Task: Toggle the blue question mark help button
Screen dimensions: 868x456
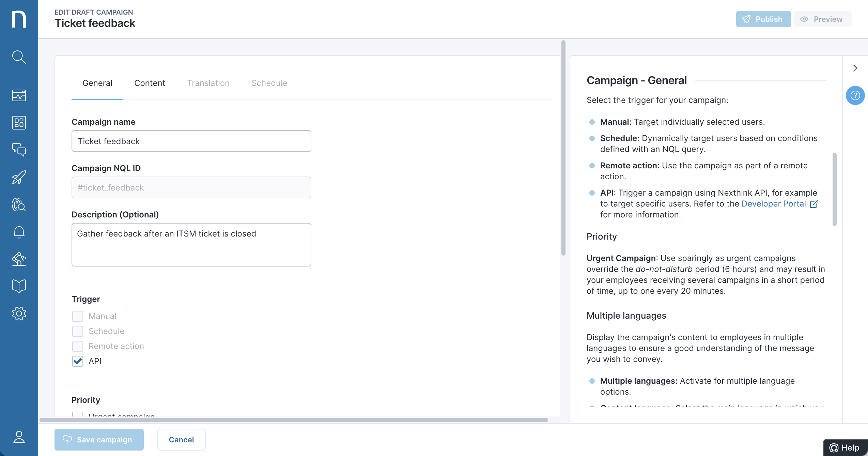Action: click(855, 95)
